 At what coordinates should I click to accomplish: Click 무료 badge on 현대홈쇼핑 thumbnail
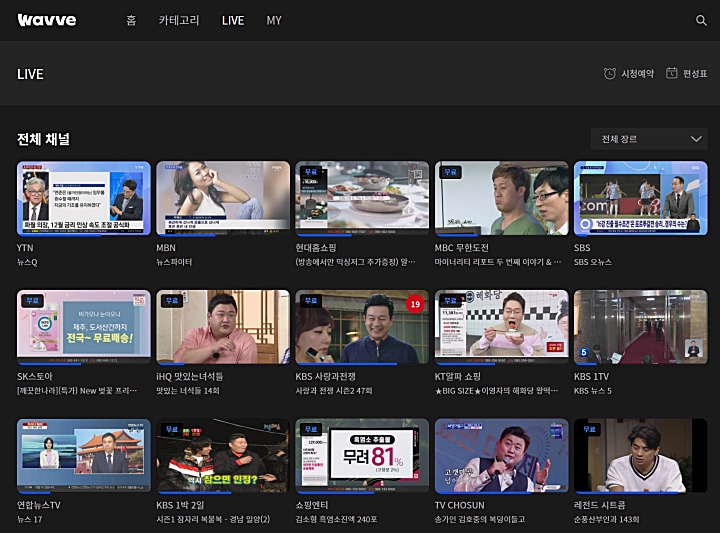(311, 172)
